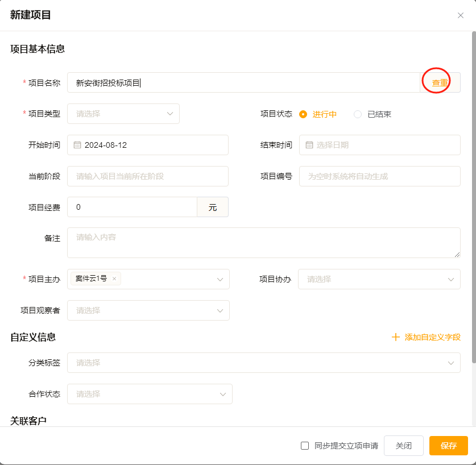Expand the 项目协办 selection dropdown
This screenshot has height=465, width=476.
click(379, 279)
